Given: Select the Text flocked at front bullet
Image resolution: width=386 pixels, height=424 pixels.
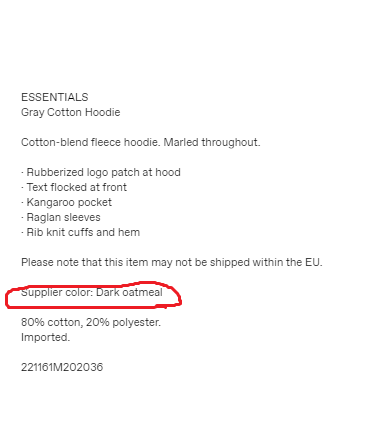Looking at the screenshot, I should tap(74, 187).
